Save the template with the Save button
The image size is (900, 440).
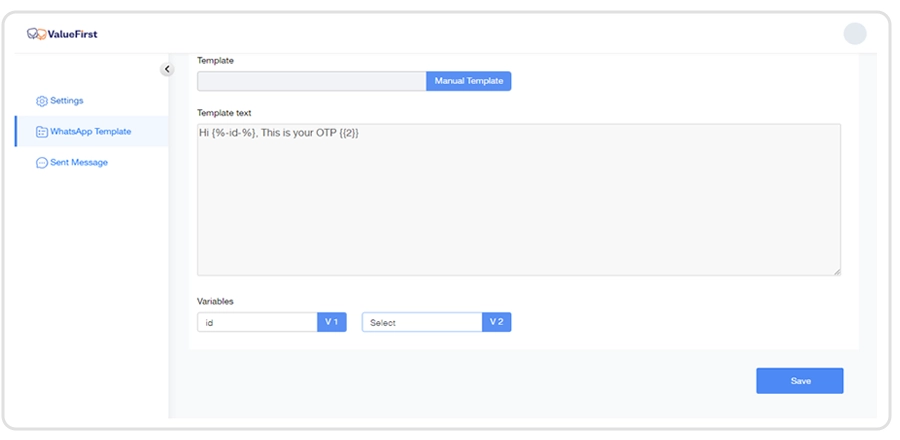[799, 381]
